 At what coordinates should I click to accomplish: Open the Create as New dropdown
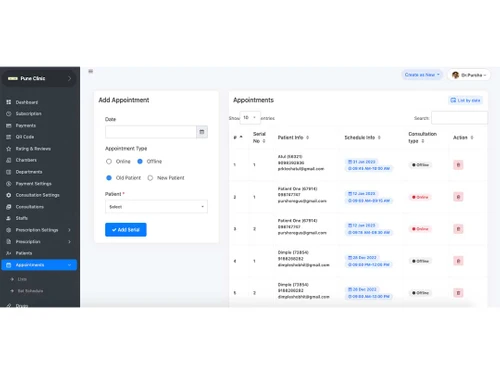422,75
